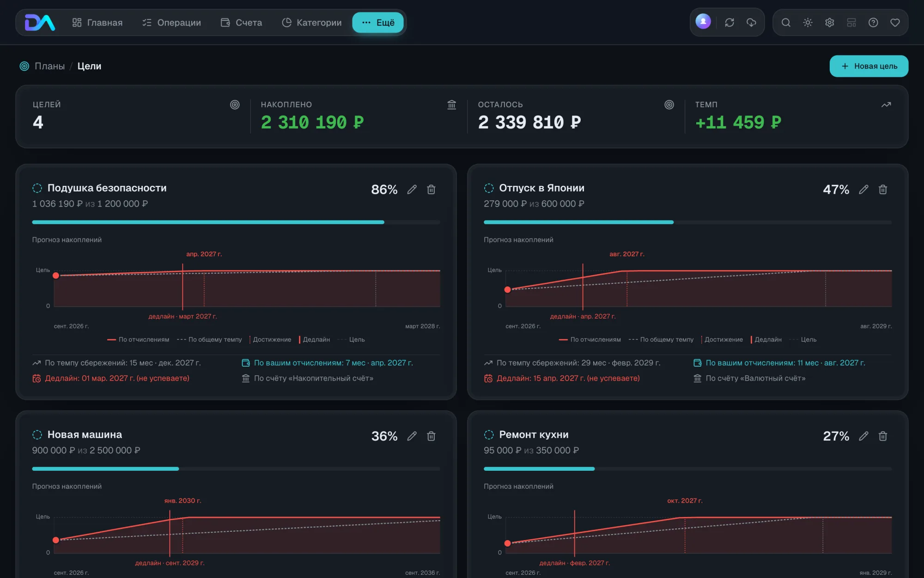
Task: Expand the Ещё menu in the navigation
Action: 378,23
